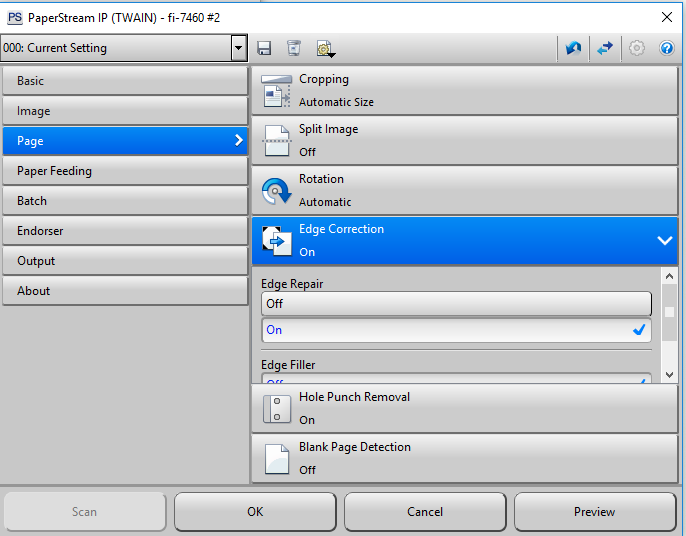Click the Cropping setting icon
686x536 pixels.
275,91
